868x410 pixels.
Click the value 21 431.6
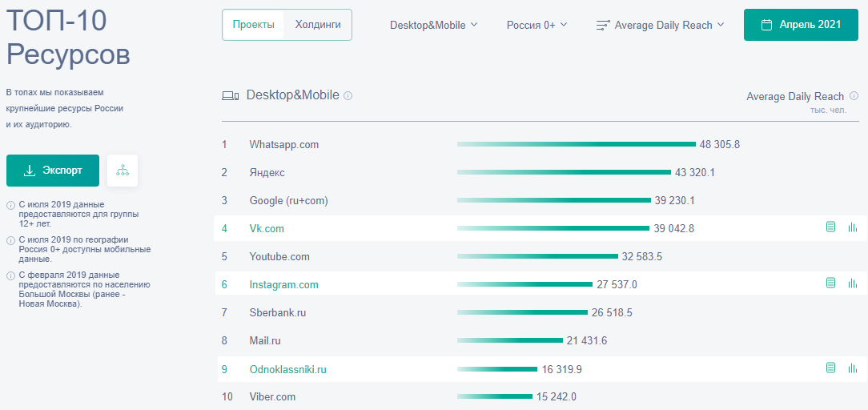pos(587,341)
